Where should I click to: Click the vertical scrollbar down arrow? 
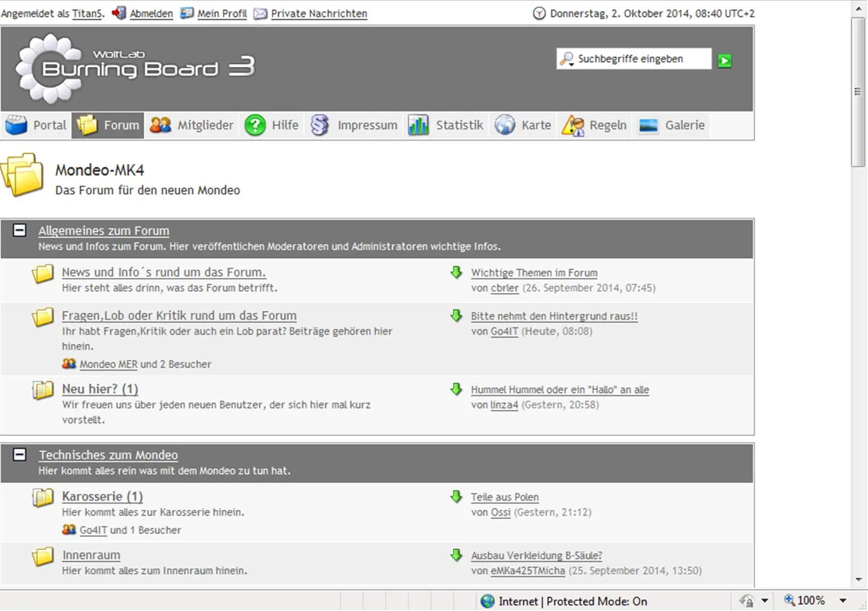pos(858,580)
